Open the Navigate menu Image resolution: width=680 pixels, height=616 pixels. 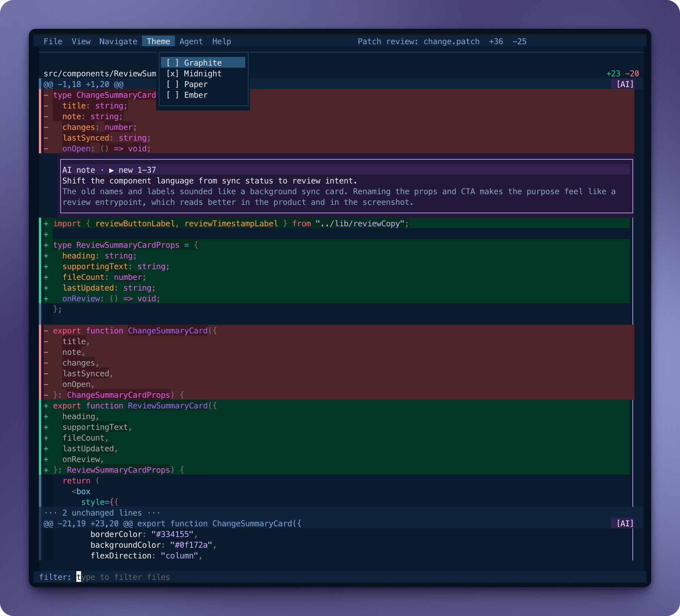(118, 41)
